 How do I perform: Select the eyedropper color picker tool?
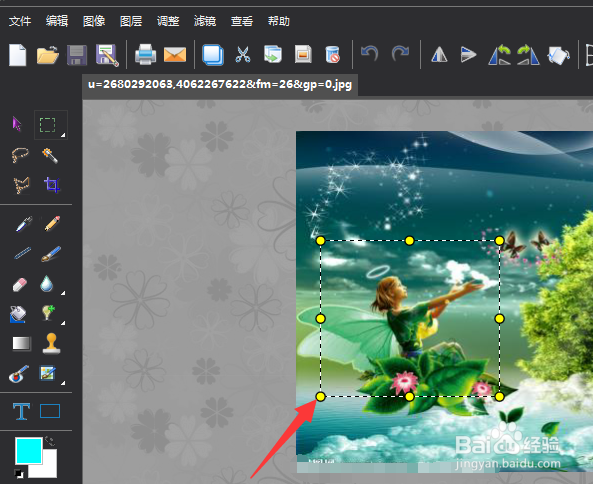[x=23, y=224]
